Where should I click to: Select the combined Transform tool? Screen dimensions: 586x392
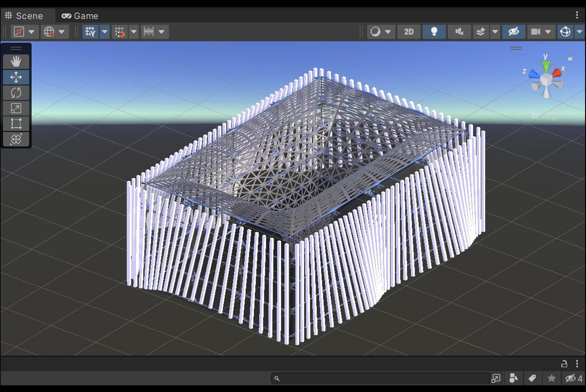tap(16, 139)
